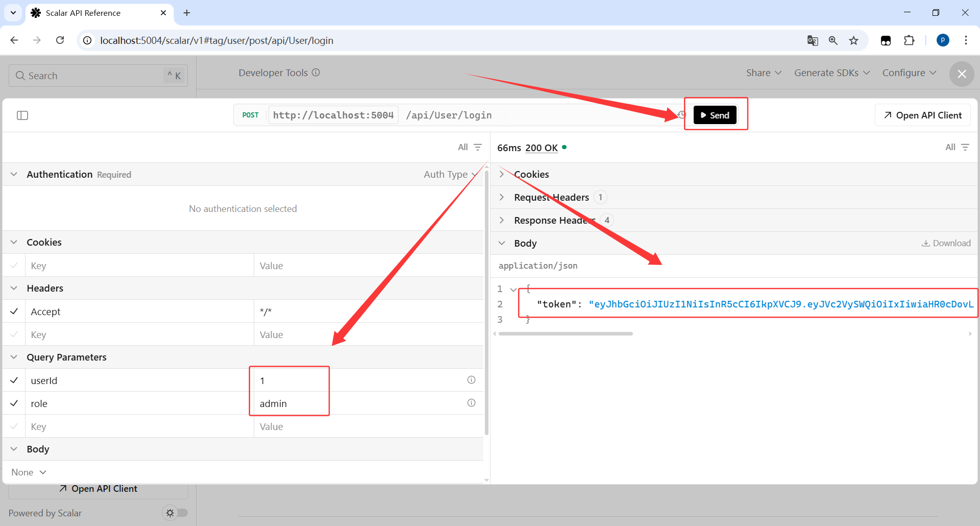This screenshot has width=980, height=526.
Task: Open the tab search dropdown arrow
Action: [x=13, y=13]
